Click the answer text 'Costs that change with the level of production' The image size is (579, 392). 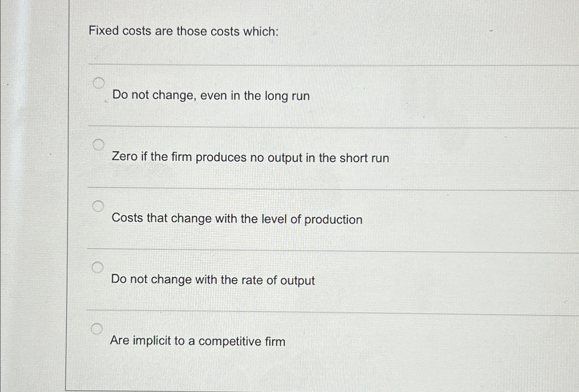point(237,219)
